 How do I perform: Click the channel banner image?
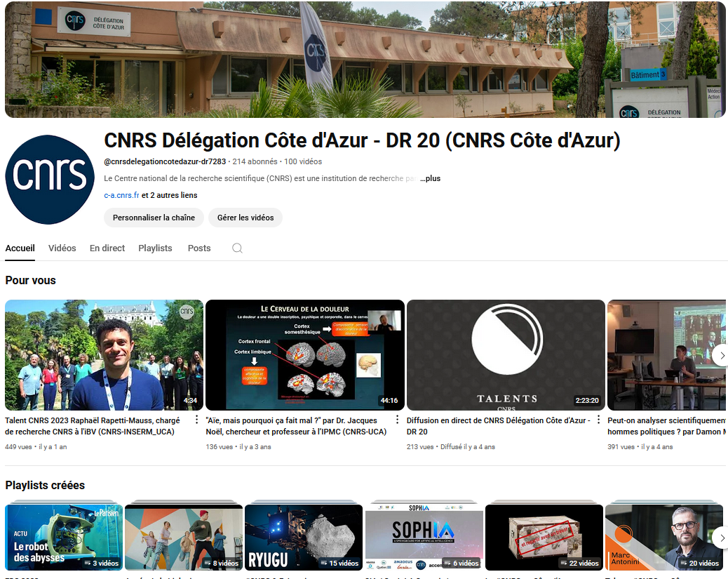[365, 60]
